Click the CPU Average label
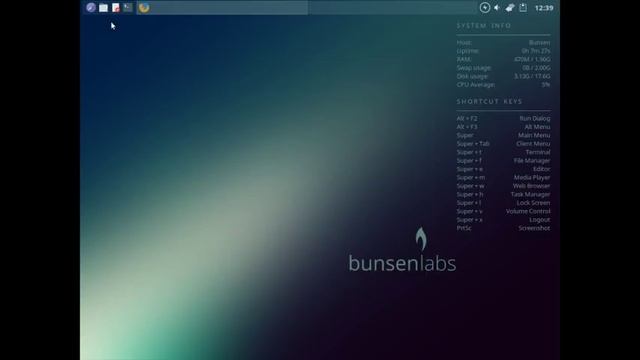The height and width of the screenshot is (360, 640). pos(476,85)
